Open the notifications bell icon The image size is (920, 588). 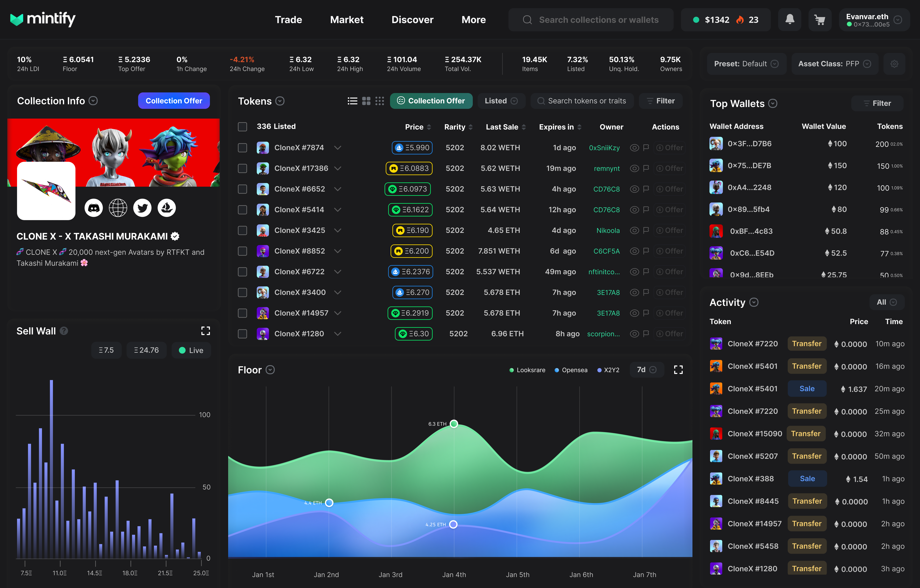[790, 19]
